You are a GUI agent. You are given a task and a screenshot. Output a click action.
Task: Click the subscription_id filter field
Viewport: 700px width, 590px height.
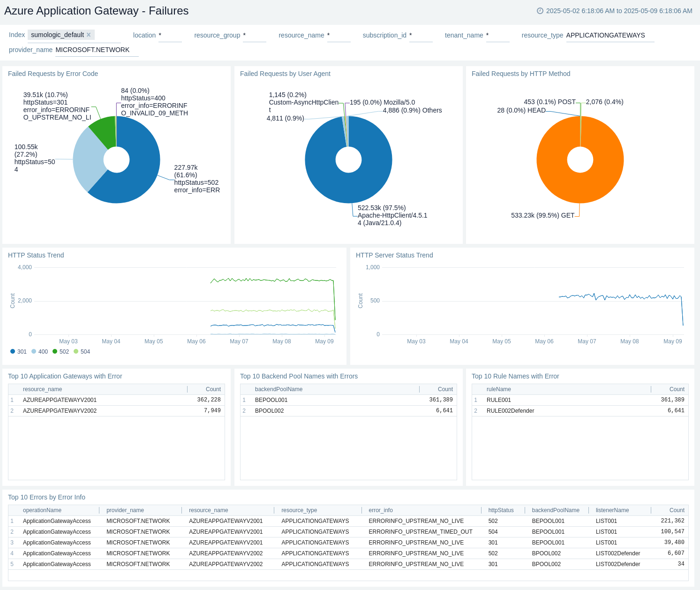point(421,35)
